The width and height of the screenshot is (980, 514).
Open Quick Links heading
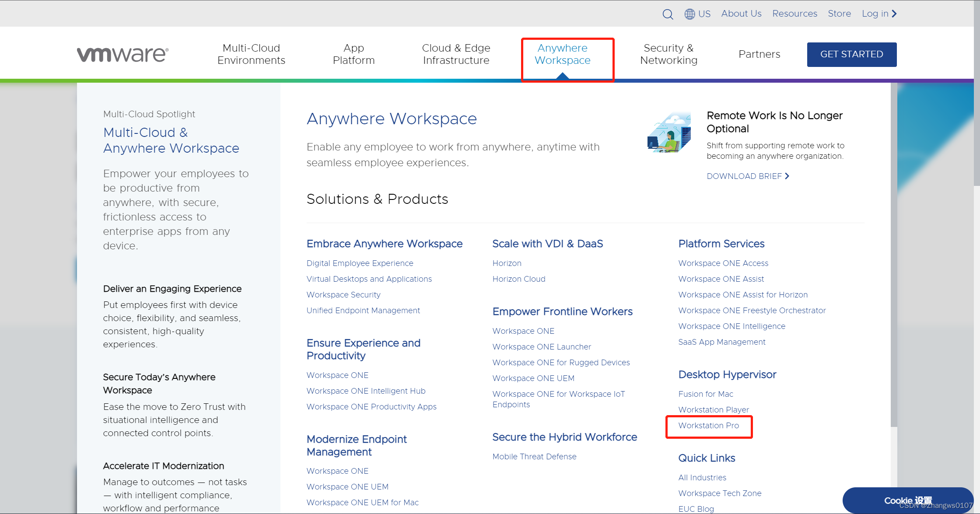click(707, 458)
